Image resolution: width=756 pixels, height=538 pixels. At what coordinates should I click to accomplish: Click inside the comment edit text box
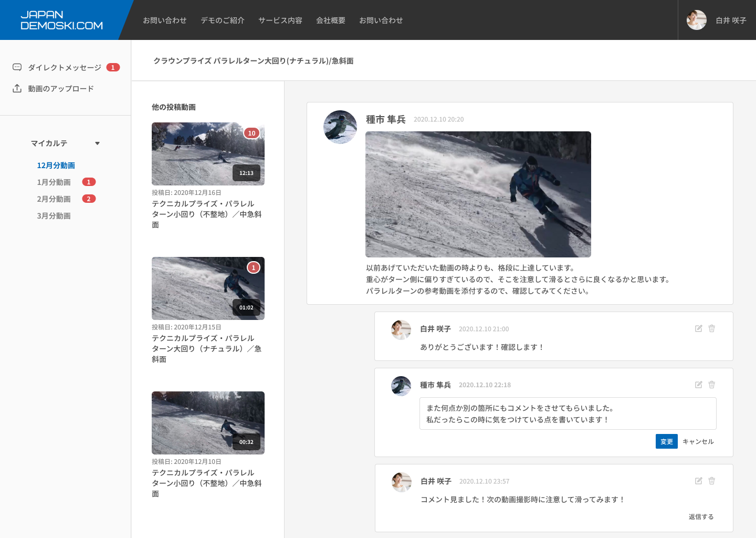pyautogui.click(x=568, y=413)
